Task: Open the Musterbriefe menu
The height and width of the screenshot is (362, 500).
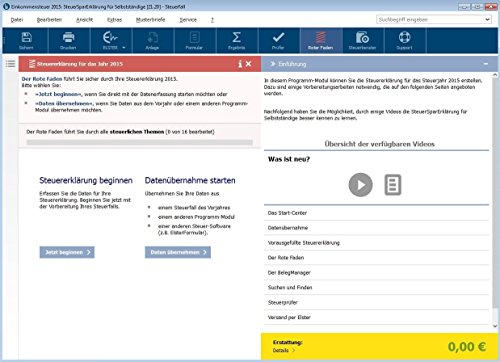Action: coord(150,20)
